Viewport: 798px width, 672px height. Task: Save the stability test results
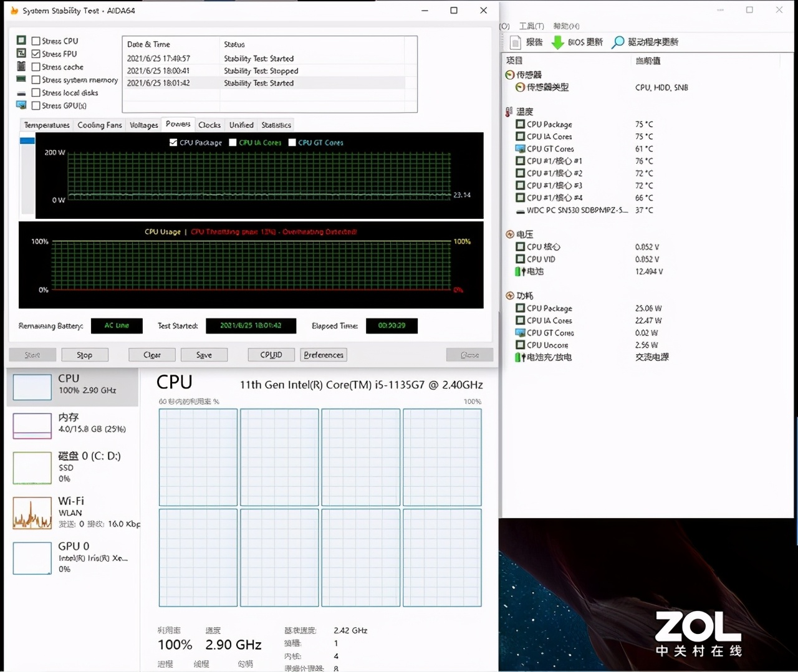coord(204,355)
